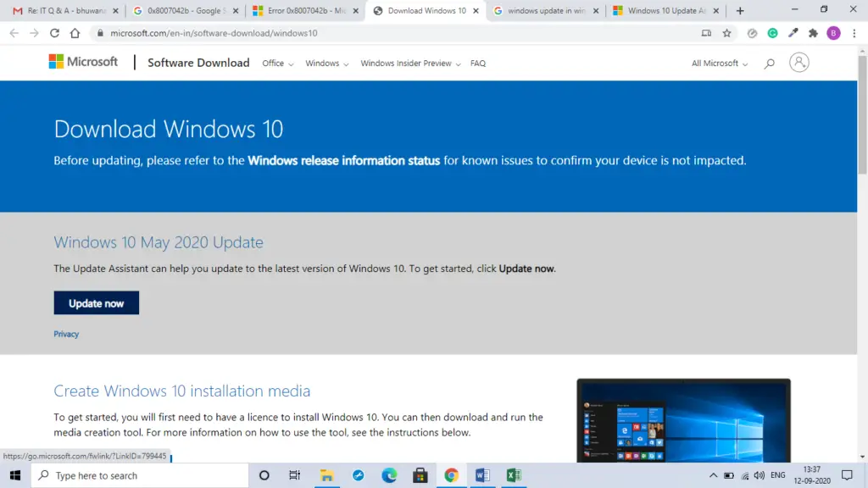The width and height of the screenshot is (868, 488).
Task: Switch to Error 0x8007042b Microsoft tab
Action: tap(306, 10)
